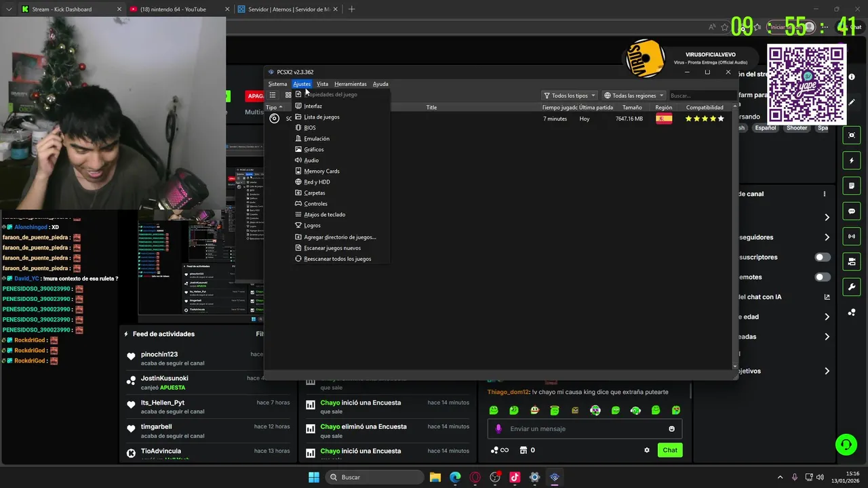Sort games by the Tipo column header
This screenshot has width=868, height=488.
[274, 107]
